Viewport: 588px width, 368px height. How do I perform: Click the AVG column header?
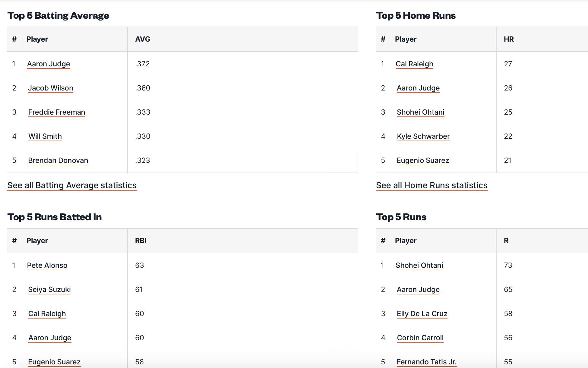click(x=143, y=39)
